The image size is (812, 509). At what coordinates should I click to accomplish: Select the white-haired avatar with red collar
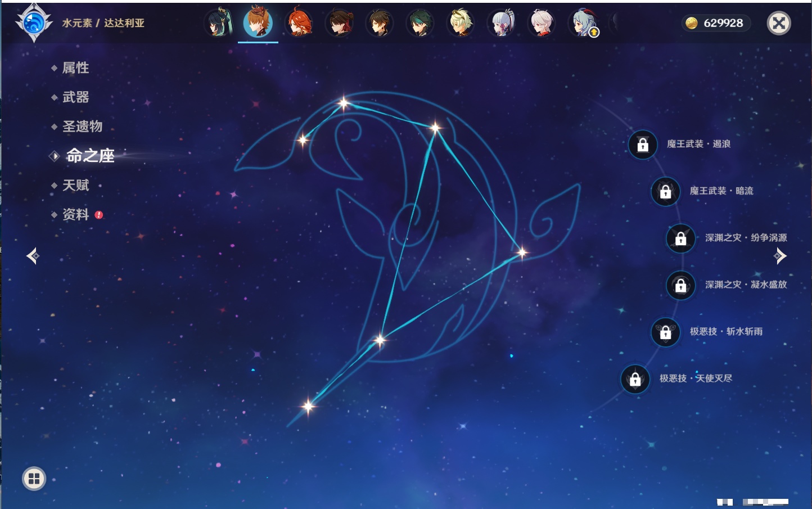[542, 23]
